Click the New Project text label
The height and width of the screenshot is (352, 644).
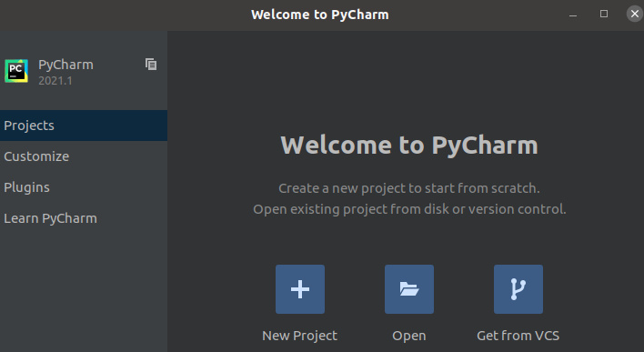(300, 336)
